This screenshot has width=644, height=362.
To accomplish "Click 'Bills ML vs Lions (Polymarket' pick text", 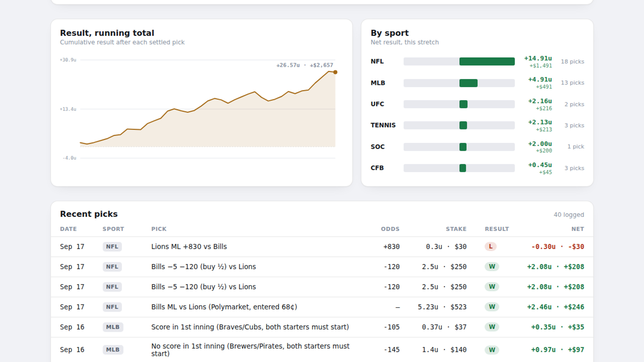I will tap(224, 307).
